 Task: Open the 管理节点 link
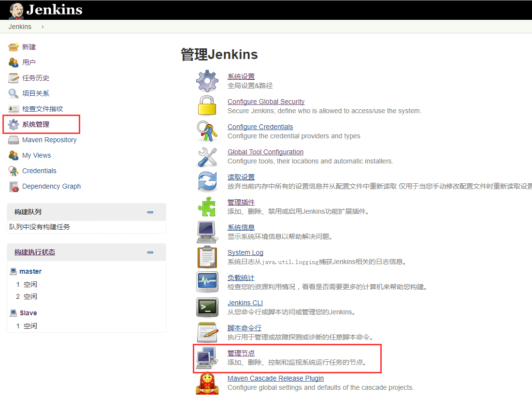(x=241, y=354)
